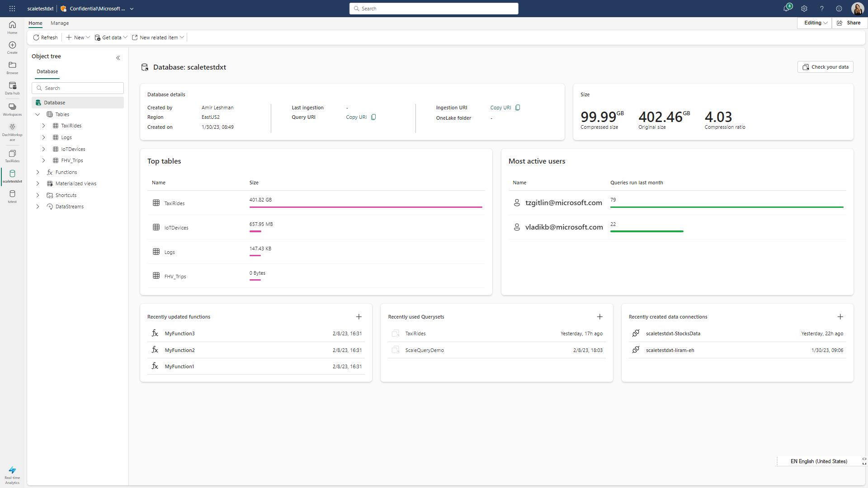Screen dimensions: 868x488
Task: Click the object tree search box
Action: click(x=77, y=88)
